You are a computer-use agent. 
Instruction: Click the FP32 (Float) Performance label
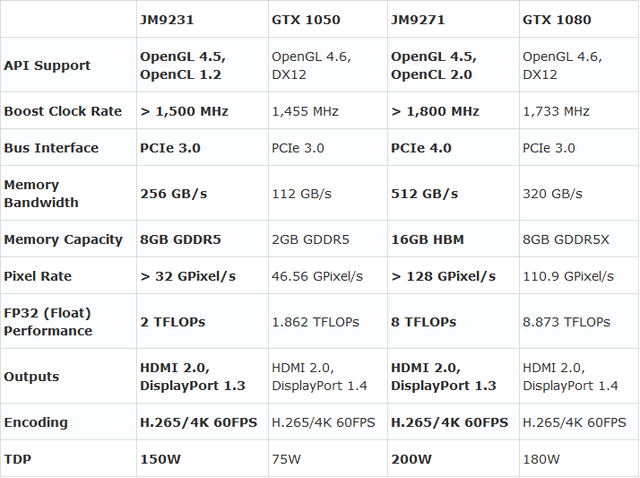point(48,322)
